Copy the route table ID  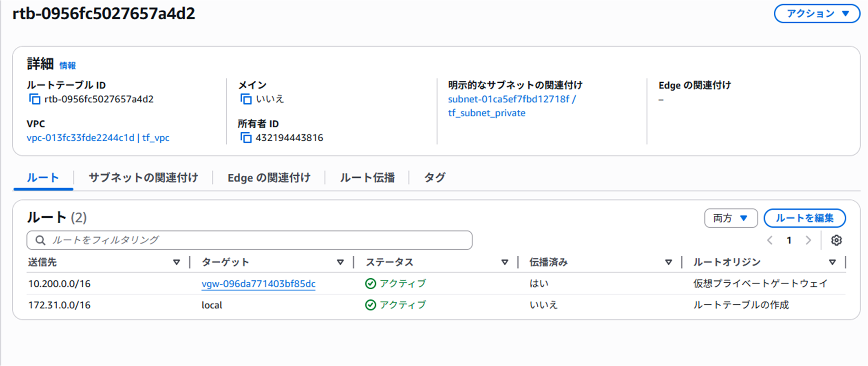pyautogui.click(x=34, y=99)
